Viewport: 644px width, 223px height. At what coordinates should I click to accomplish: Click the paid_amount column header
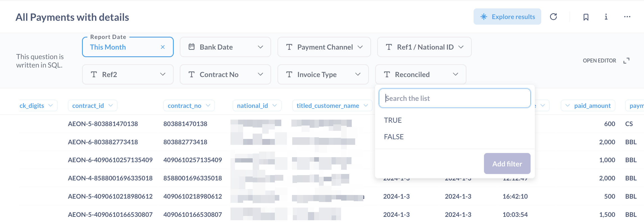[x=592, y=106]
